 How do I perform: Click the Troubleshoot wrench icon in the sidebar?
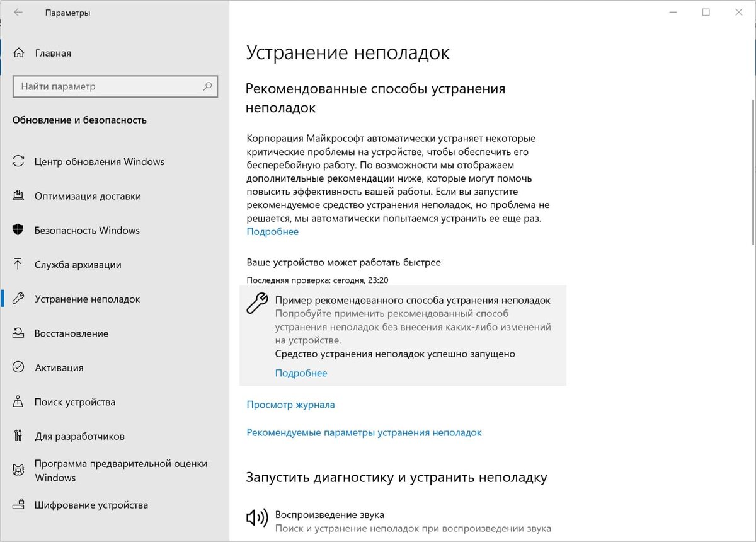pos(18,299)
